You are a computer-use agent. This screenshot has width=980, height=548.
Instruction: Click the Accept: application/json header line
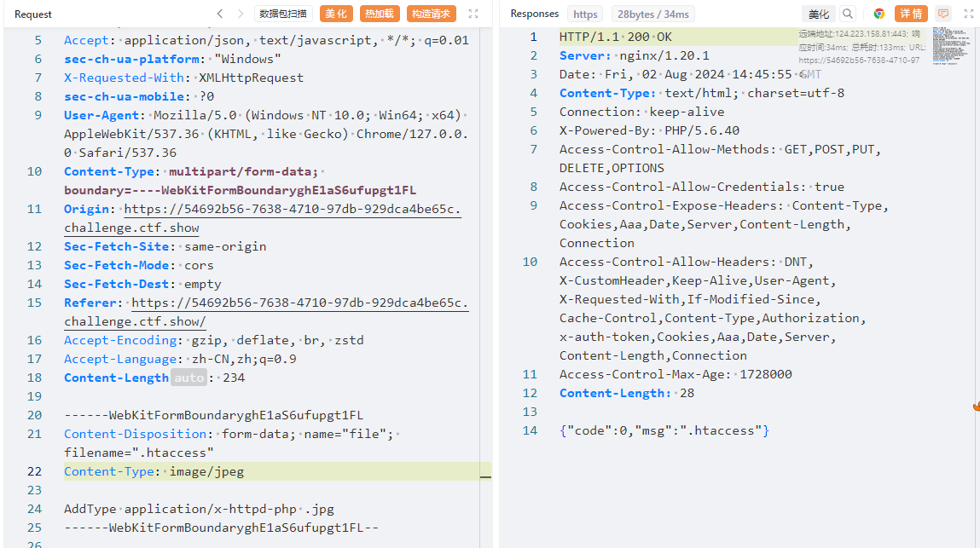tap(266, 40)
